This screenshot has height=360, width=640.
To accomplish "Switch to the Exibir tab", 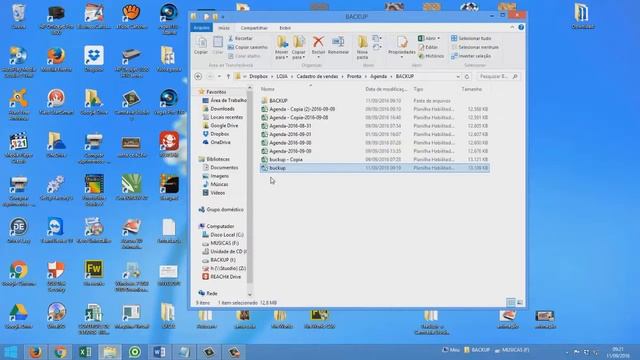I will (x=285, y=28).
